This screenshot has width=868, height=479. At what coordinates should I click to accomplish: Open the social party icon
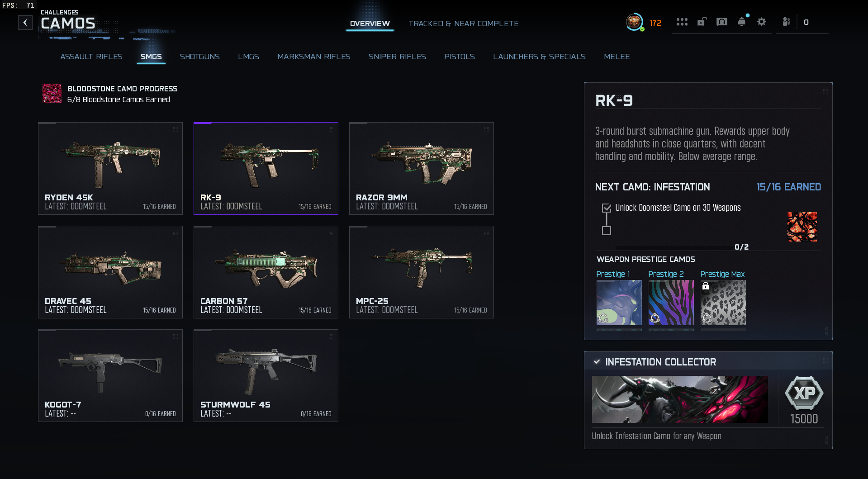[x=786, y=22]
